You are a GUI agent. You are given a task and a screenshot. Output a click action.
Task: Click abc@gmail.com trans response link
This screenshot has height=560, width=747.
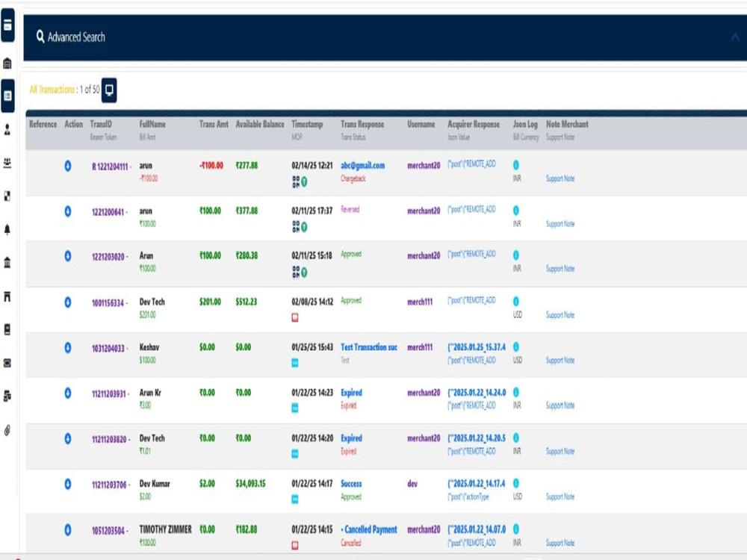click(362, 165)
